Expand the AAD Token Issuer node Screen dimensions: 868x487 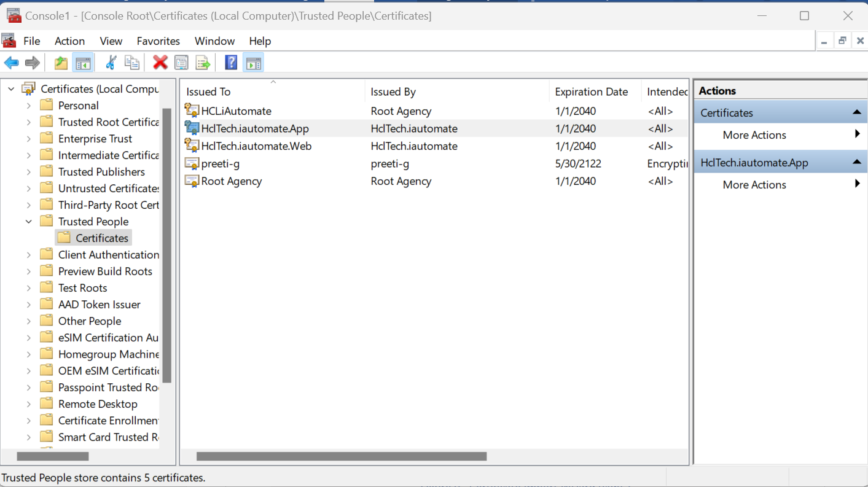click(x=29, y=305)
